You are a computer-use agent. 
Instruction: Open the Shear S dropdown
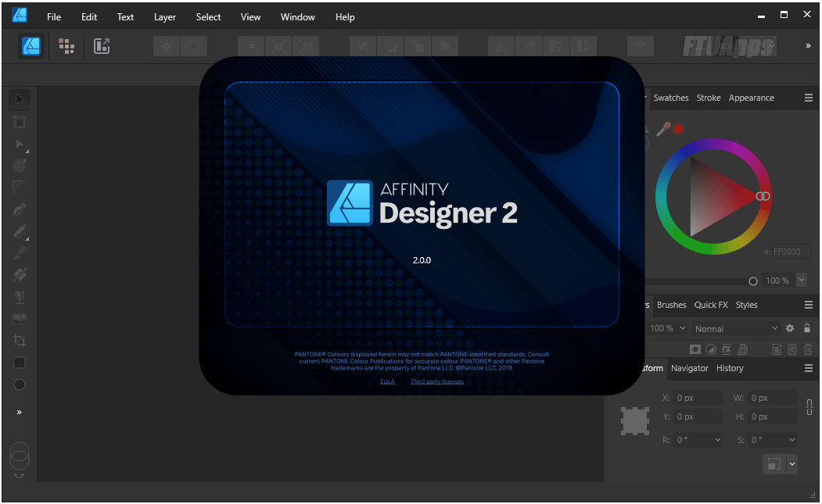(792, 440)
